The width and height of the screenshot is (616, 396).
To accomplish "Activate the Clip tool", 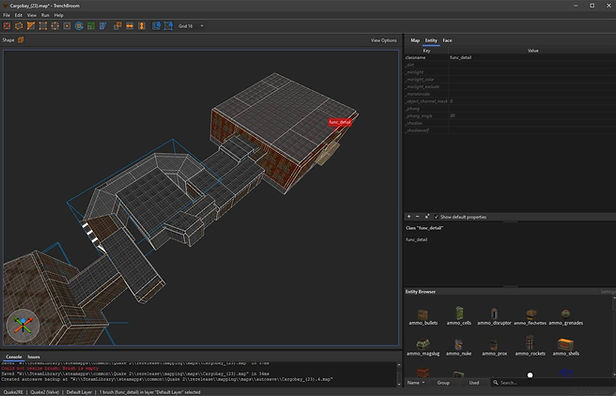I will pyautogui.click(x=31, y=26).
